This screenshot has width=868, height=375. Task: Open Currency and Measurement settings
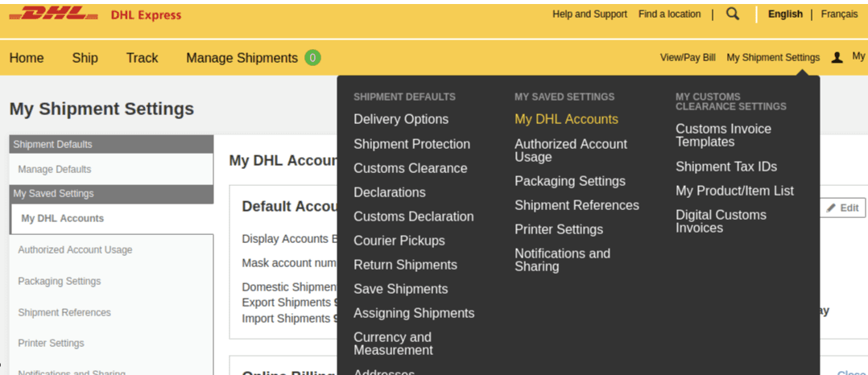tap(393, 344)
